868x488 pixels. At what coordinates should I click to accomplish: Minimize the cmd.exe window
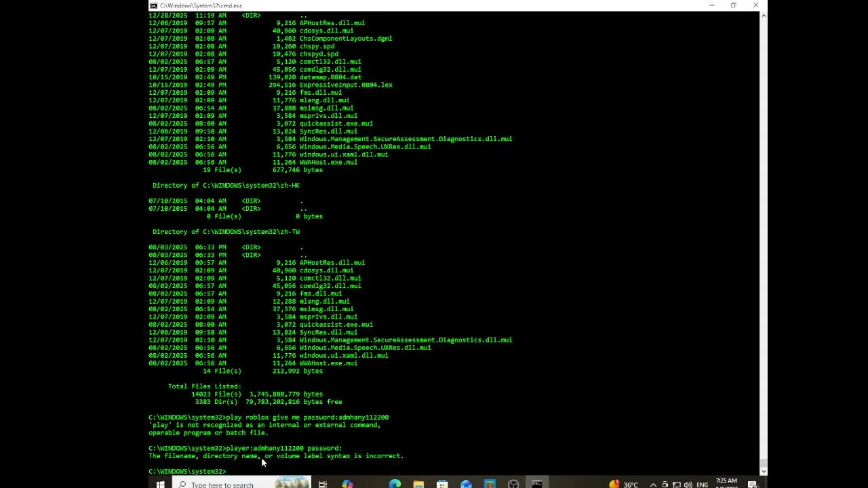pyautogui.click(x=711, y=5)
